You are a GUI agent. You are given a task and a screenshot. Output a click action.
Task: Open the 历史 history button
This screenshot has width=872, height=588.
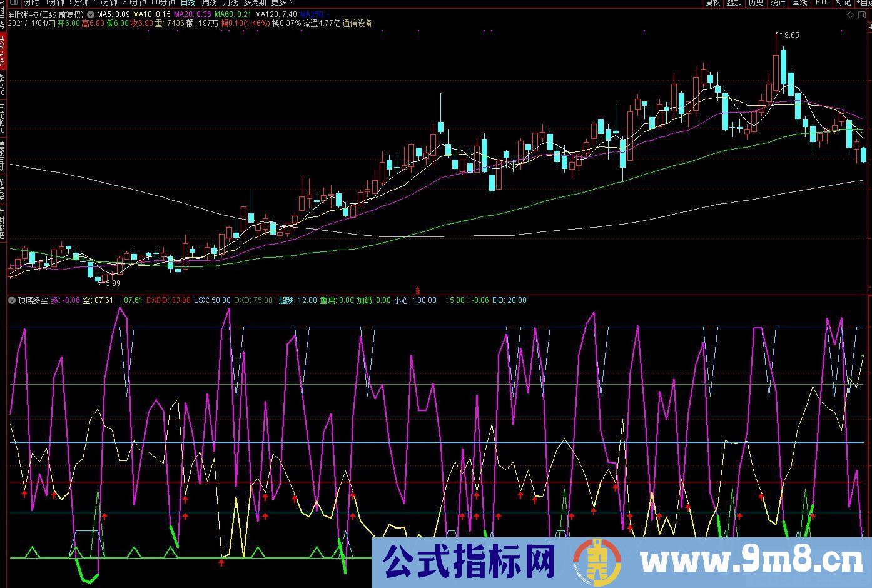pos(756,3)
